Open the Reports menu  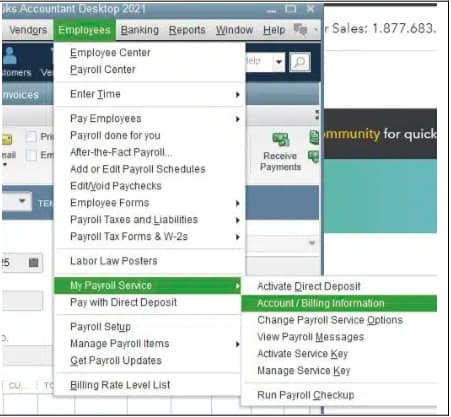(187, 30)
